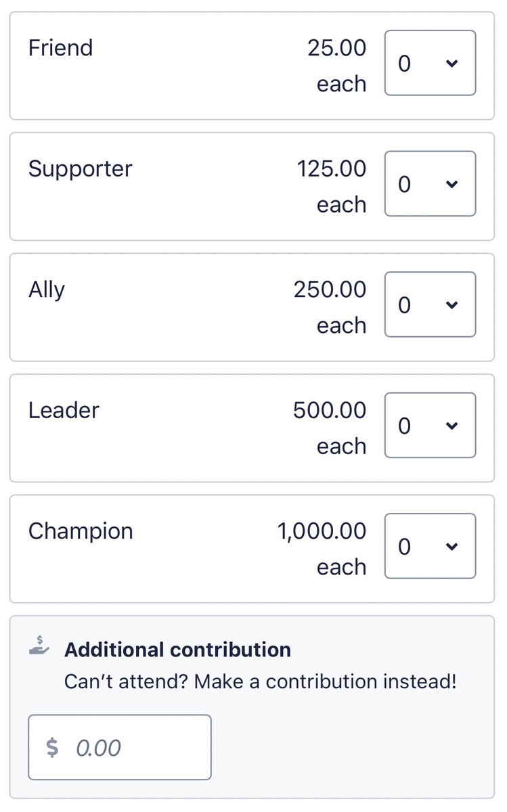Click the hand-with-dollar contribution icon
Image resolution: width=507 pixels, height=812 pixels.
coord(40,644)
